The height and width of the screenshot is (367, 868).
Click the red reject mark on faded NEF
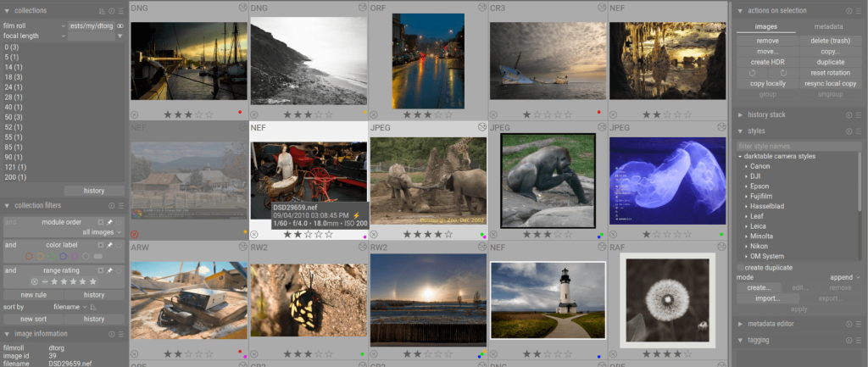pos(135,234)
